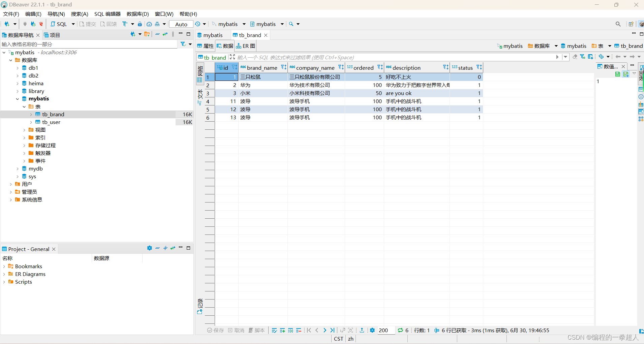Image resolution: width=644 pixels, height=344 pixels.
Task: Click the navigator filter funnel icon
Action: point(183,44)
